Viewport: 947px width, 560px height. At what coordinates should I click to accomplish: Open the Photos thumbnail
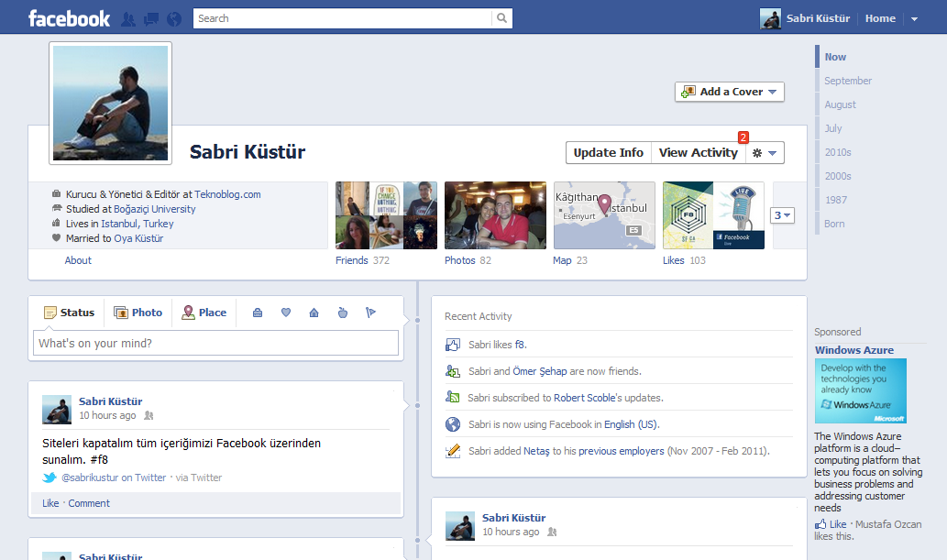pos(495,215)
